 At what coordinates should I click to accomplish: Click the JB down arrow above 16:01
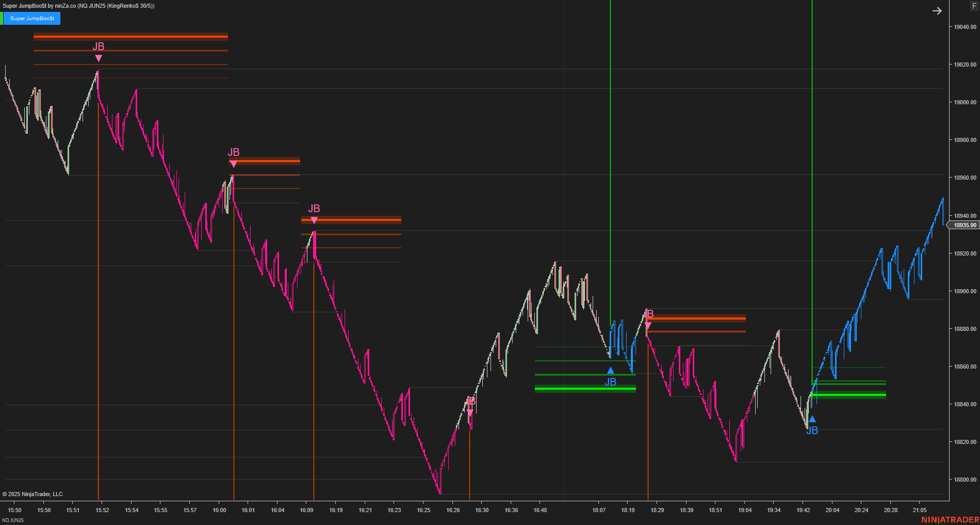coord(234,163)
